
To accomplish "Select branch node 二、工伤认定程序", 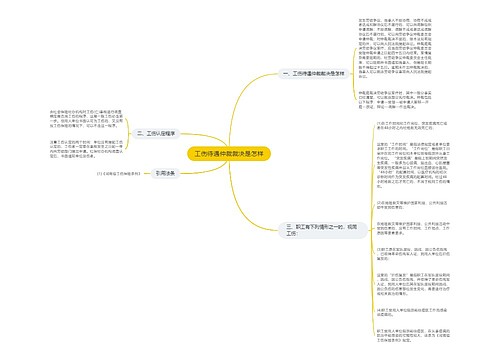I will (x=156, y=134).
